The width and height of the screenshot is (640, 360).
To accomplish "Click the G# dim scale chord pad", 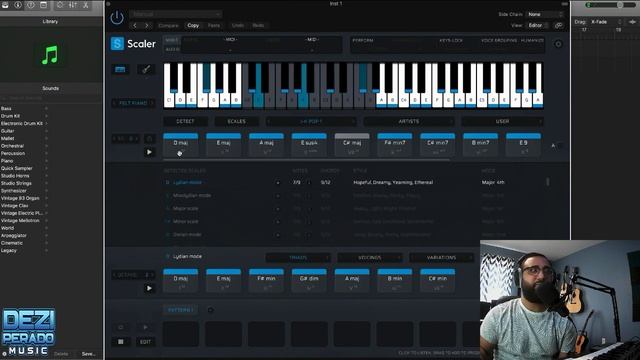I will [309, 280].
